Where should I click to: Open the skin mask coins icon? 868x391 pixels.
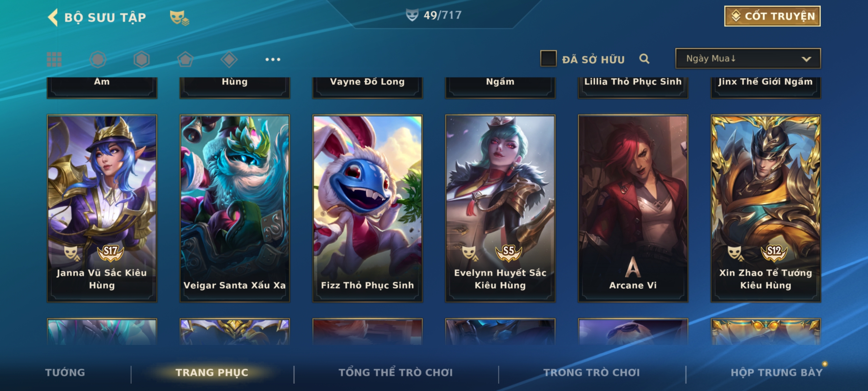coord(179,17)
